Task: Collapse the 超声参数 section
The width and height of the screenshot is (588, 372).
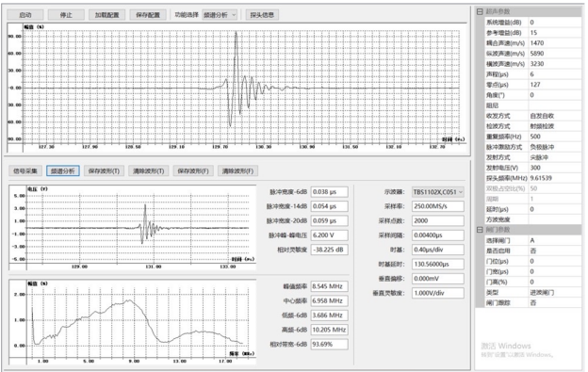Action: coord(480,11)
